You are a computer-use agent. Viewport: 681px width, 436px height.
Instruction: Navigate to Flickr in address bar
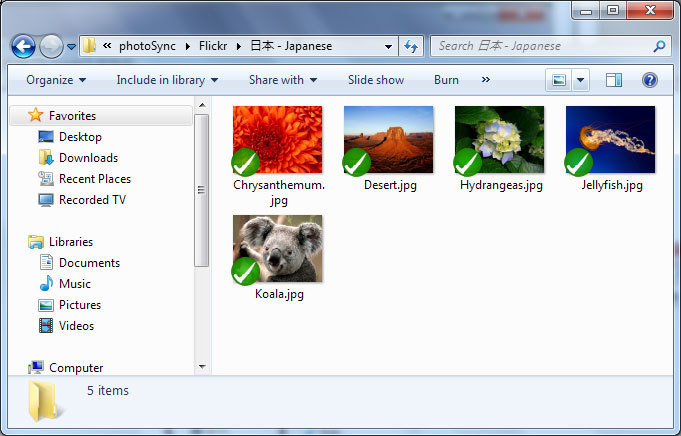tap(213, 46)
